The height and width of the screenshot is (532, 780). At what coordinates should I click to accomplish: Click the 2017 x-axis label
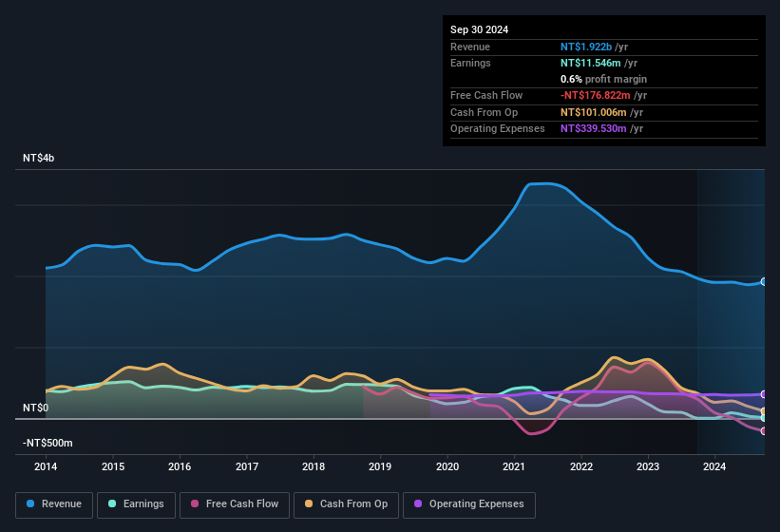(247, 466)
